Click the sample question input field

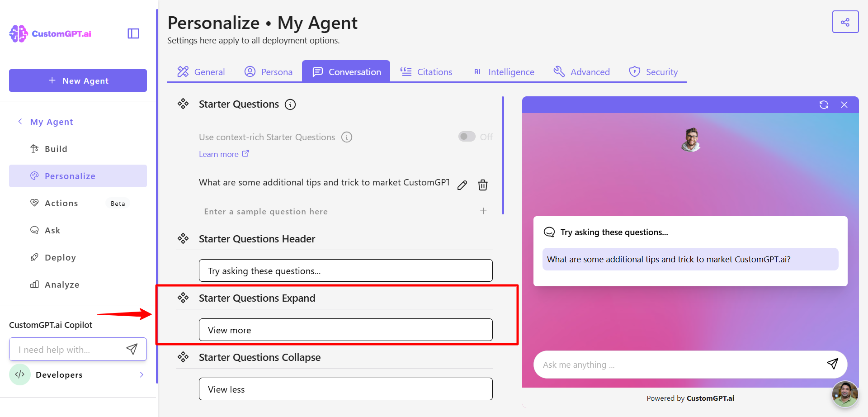(337, 211)
